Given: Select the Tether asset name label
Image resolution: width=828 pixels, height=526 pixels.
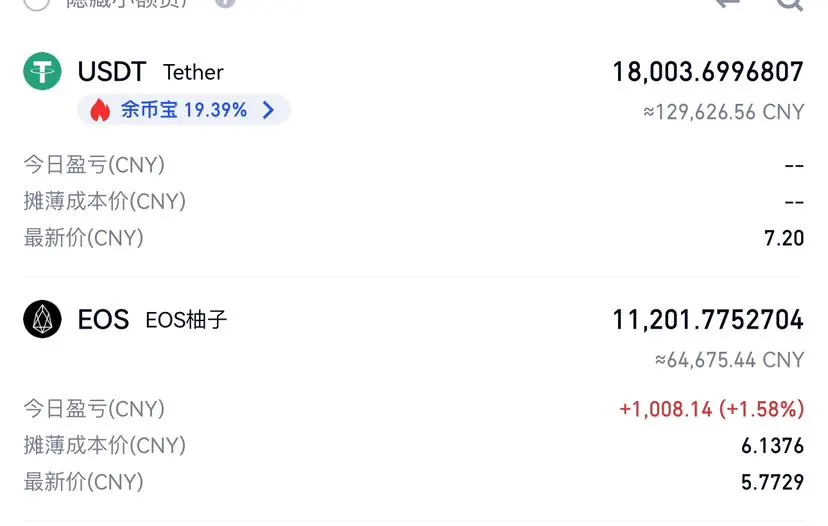Looking at the screenshot, I should pos(193,72).
